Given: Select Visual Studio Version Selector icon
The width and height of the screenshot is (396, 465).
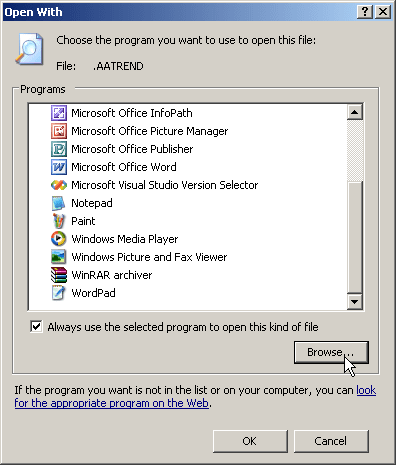Looking at the screenshot, I should click(59, 185).
